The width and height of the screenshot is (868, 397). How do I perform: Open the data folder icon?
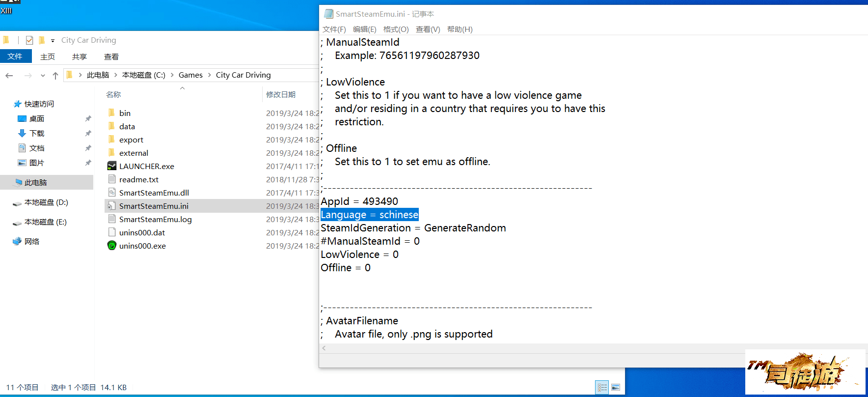(111, 126)
